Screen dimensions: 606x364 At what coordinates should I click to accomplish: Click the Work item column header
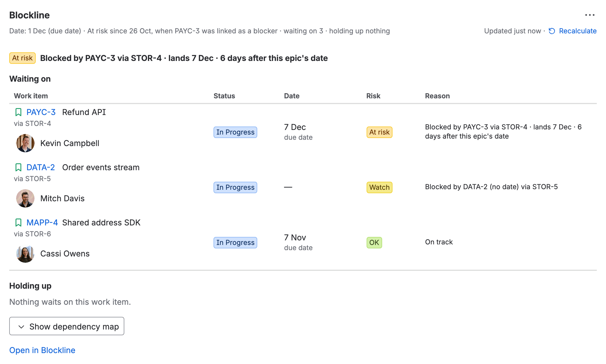[31, 96]
